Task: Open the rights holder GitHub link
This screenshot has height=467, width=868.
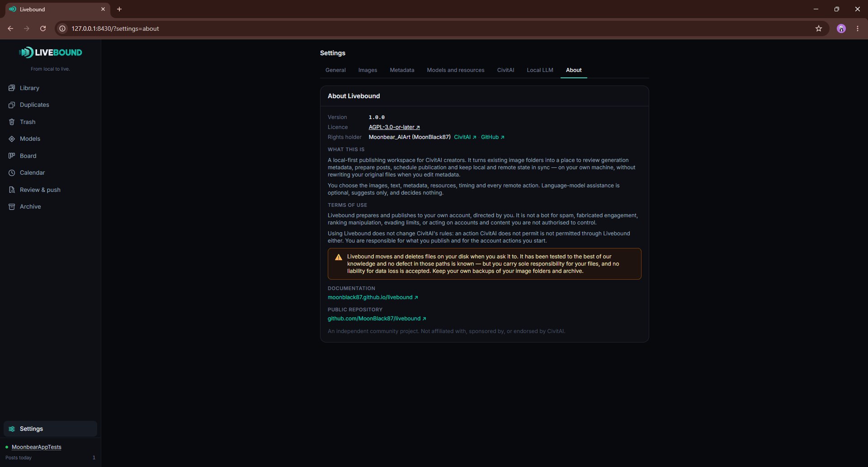Action: pyautogui.click(x=492, y=137)
